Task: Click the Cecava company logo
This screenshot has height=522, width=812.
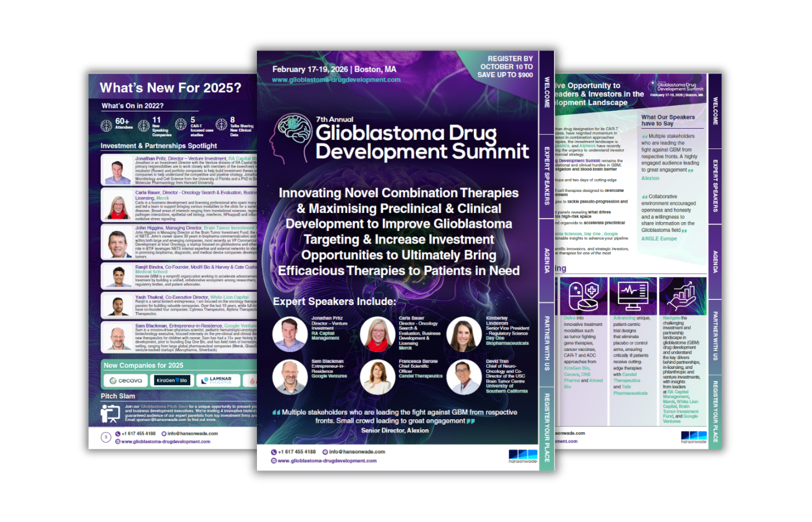Action: [x=125, y=380]
